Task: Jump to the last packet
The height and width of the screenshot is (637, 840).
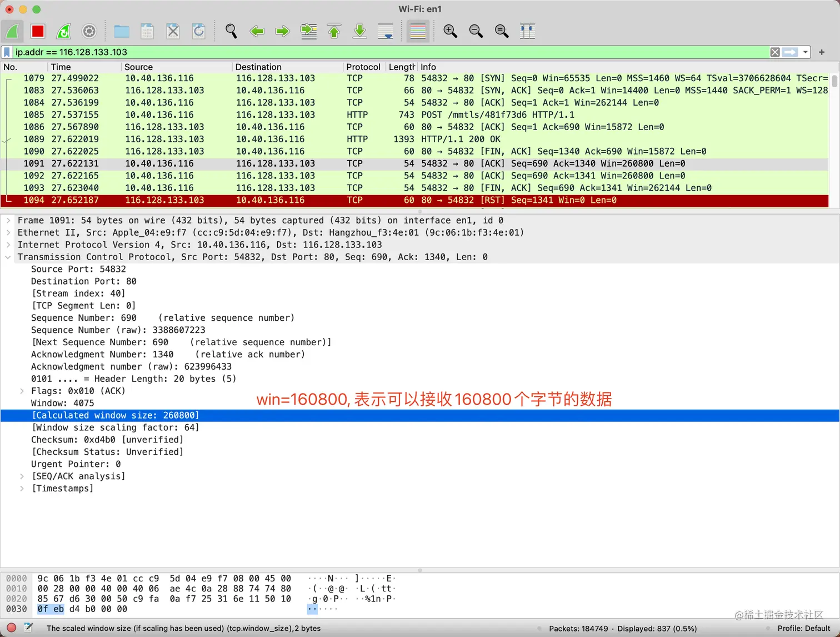Action: coord(360,31)
